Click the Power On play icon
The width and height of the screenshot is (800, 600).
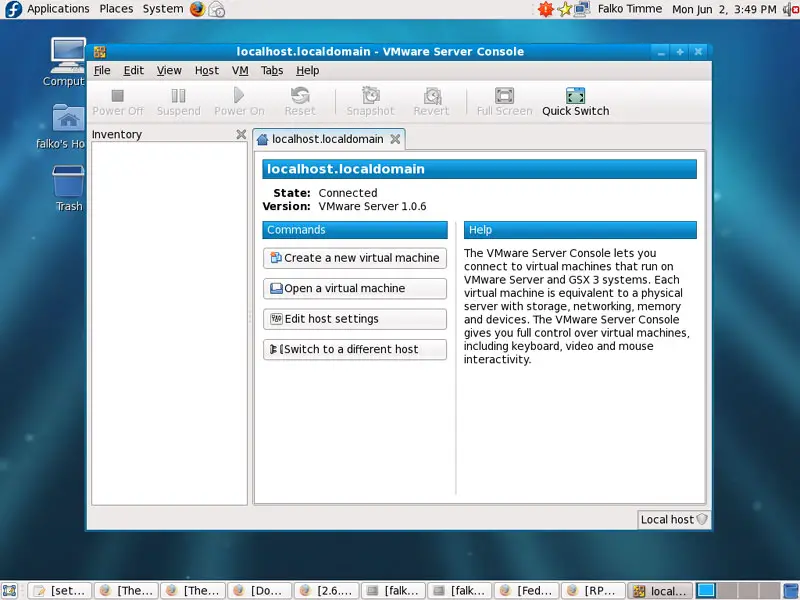pos(239,95)
